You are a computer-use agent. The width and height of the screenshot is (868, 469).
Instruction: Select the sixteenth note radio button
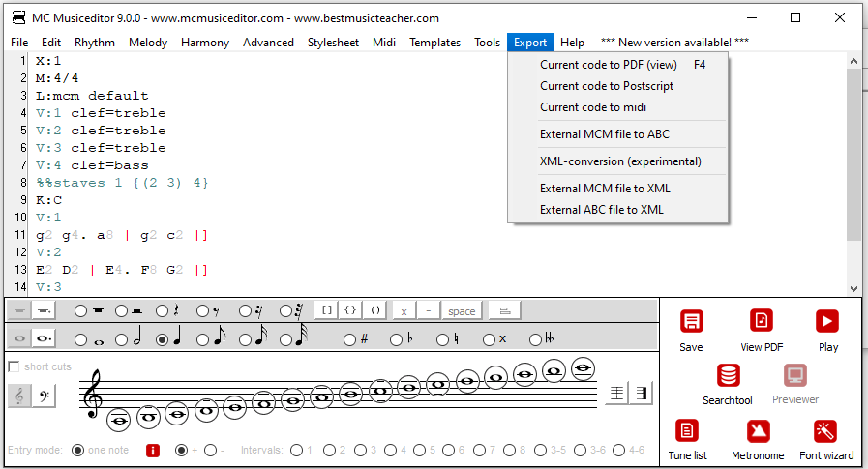click(245, 339)
